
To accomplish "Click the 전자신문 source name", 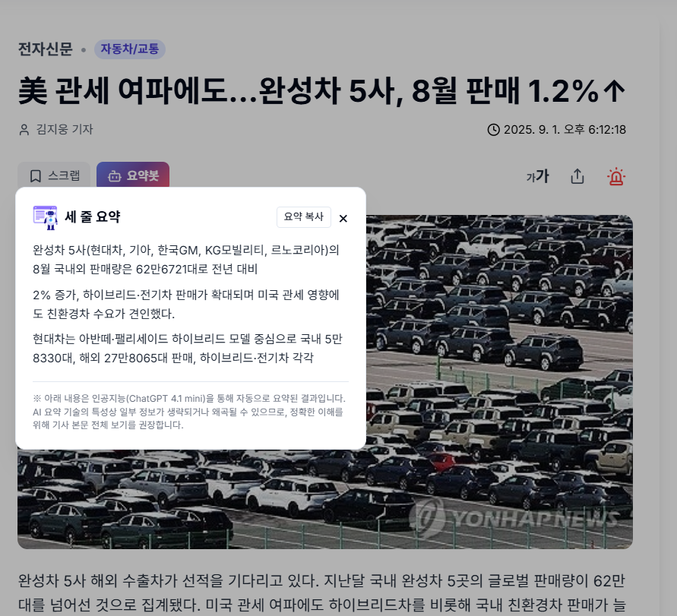I will pyautogui.click(x=46, y=49).
